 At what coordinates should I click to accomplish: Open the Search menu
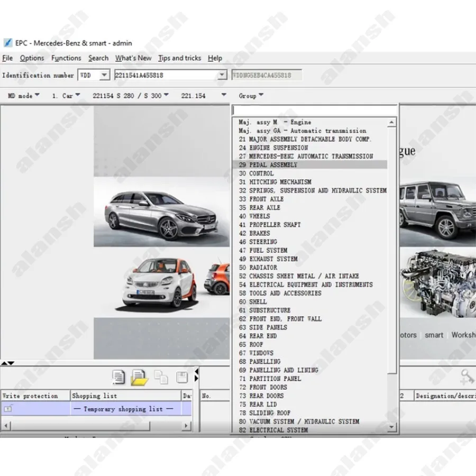click(98, 58)
